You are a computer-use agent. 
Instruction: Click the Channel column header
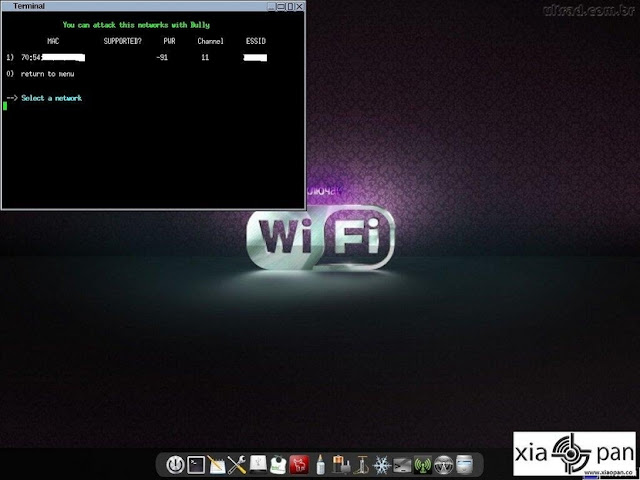(x=211, y=41)
